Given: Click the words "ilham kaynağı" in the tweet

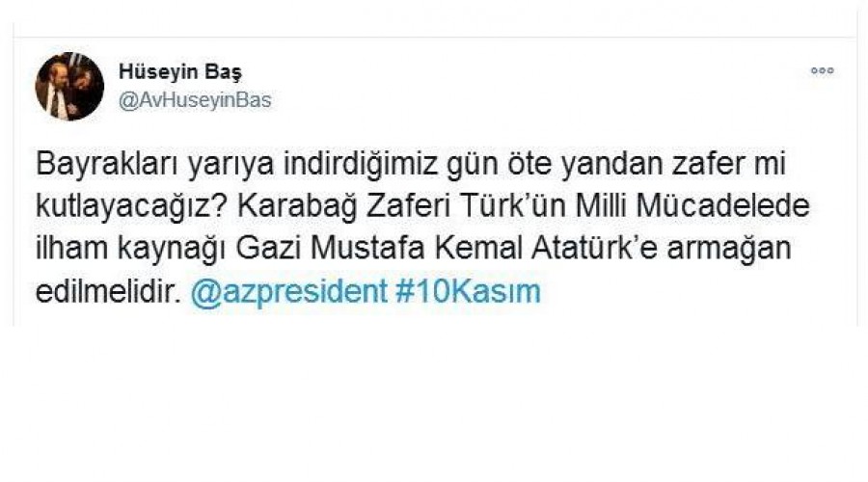Looking at the screenshot, I should tap(130, 250).
